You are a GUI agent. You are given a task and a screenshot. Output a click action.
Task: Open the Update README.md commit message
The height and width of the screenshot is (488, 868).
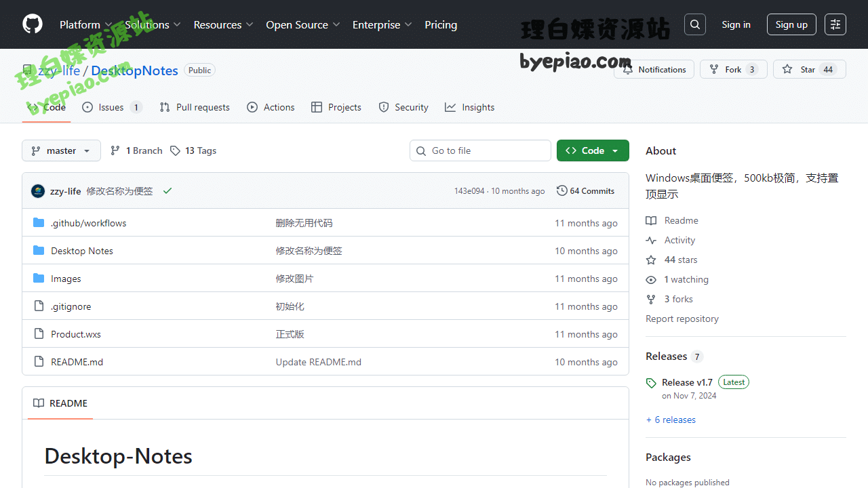318,362
